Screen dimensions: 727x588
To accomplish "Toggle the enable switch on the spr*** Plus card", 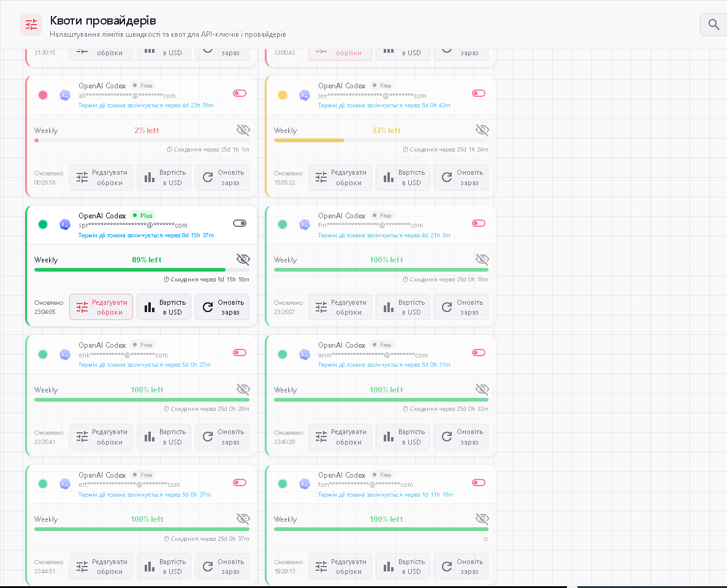I will (240, 223).
